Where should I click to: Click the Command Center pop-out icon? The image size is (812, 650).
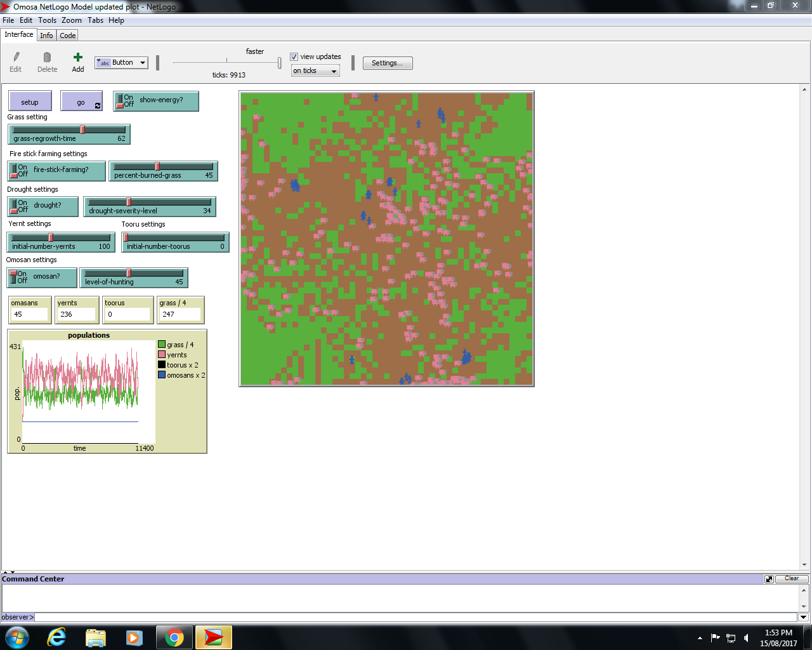pos(769,579)
